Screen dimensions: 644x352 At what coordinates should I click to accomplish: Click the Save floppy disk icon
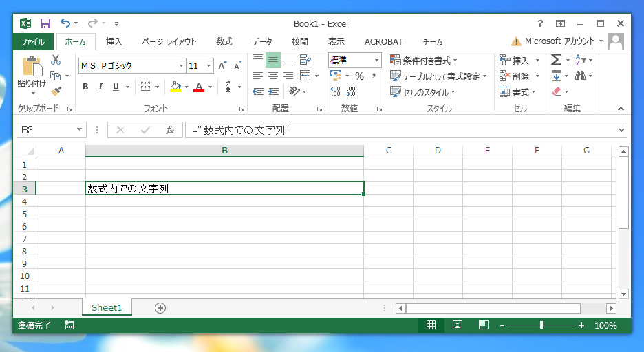pyautogui.click(x=45, y=23)
